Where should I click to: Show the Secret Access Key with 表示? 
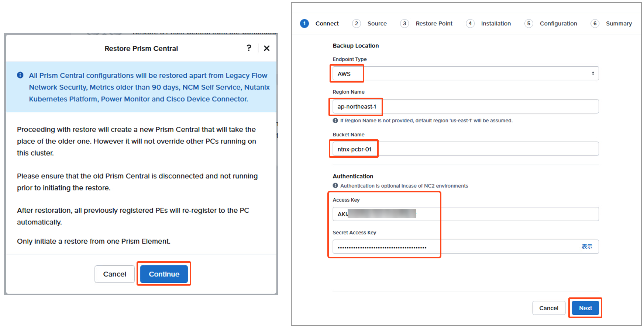pos(587,247)
